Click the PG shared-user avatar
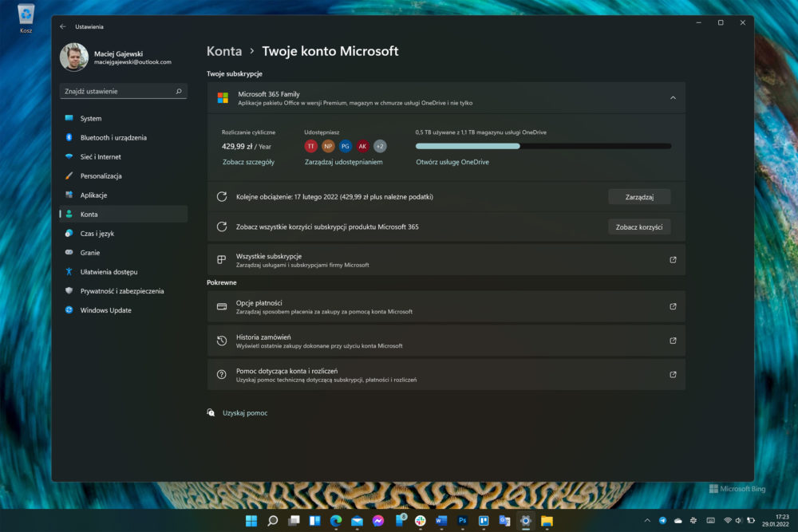798x532 pixels. click(x=346, y=147)
